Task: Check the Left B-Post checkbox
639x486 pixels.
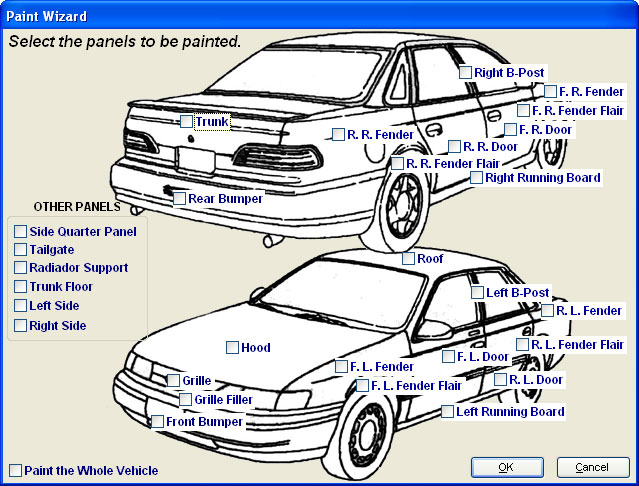Action: (x=477, y=292)
